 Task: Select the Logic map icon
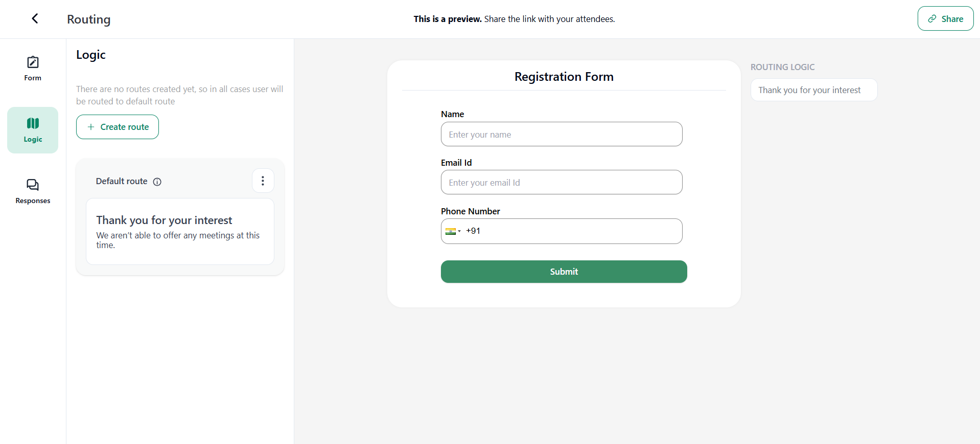click(x=33, y=123)
